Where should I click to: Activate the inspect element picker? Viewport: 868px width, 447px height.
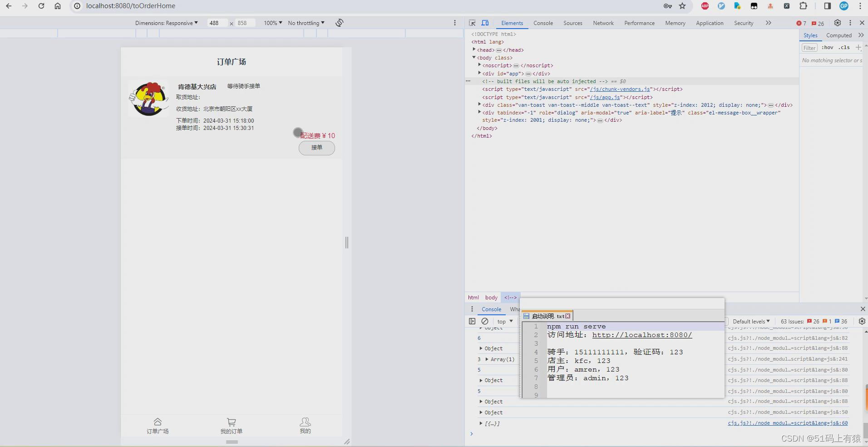pos(473,23)
